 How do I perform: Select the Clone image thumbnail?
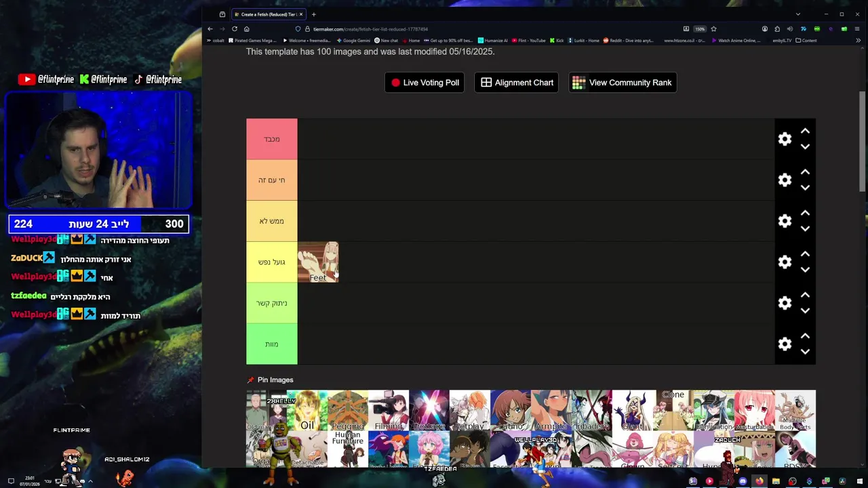[x=673, y=410]
